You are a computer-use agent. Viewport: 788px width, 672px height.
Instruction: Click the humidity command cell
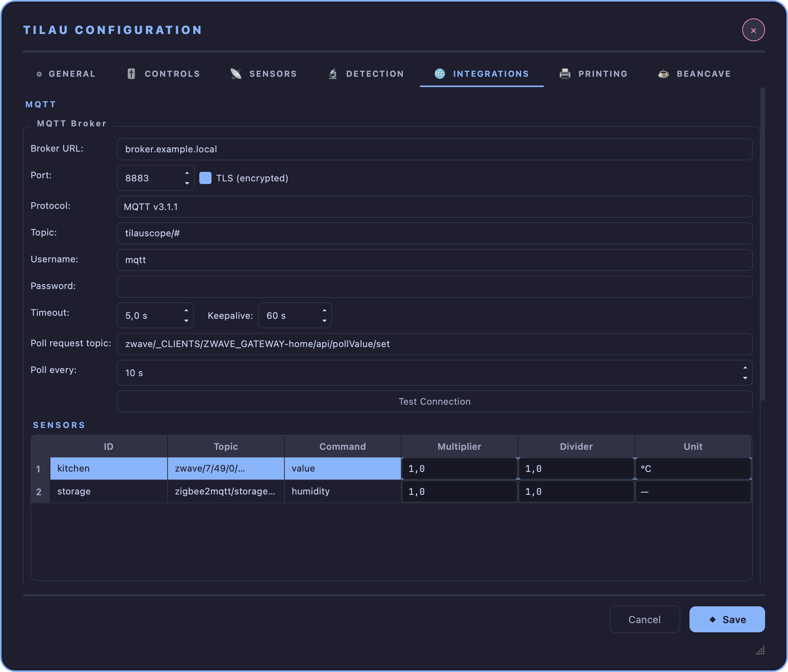[x=343, y=491]
